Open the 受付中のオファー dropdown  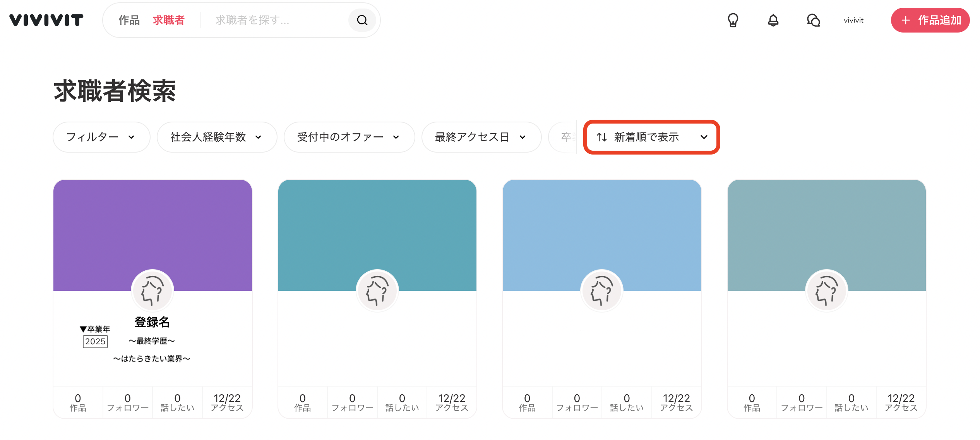(x=349, y=137)
